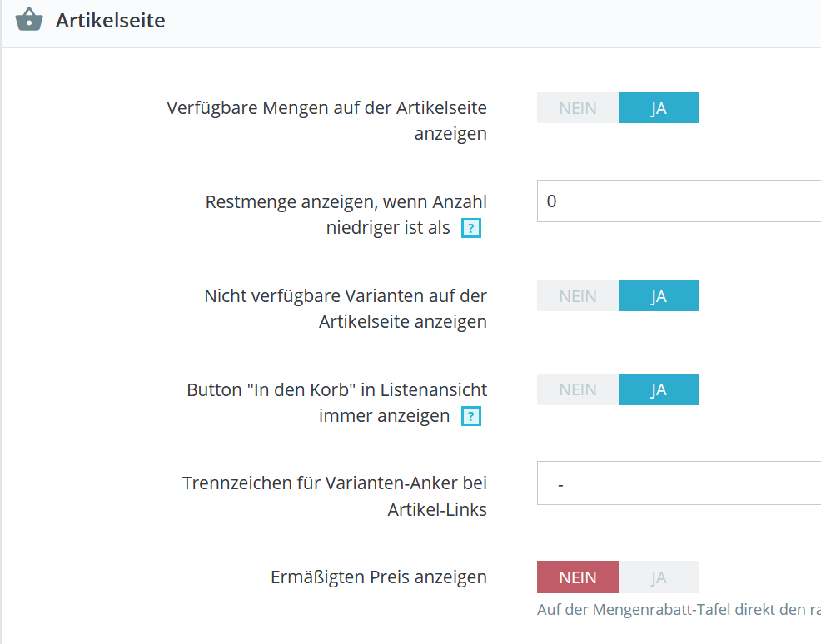Switch "In den Korb" button option to NEIN
The image size is (821, 644).
pos(578,389)
